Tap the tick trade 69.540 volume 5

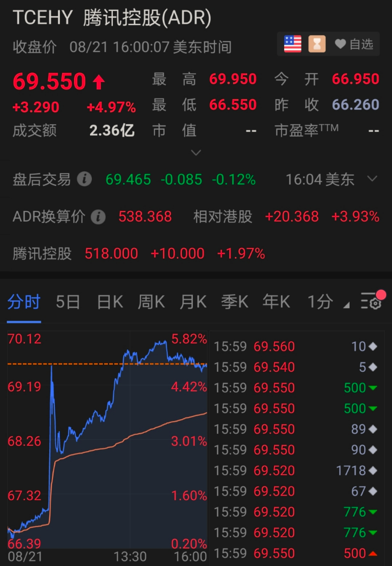tap(295, 367)
